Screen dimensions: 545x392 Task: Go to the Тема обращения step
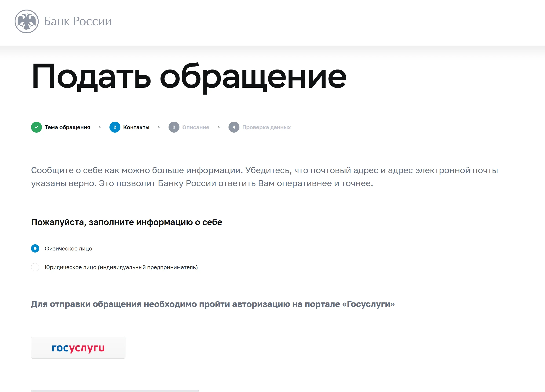tap(67, 127)
